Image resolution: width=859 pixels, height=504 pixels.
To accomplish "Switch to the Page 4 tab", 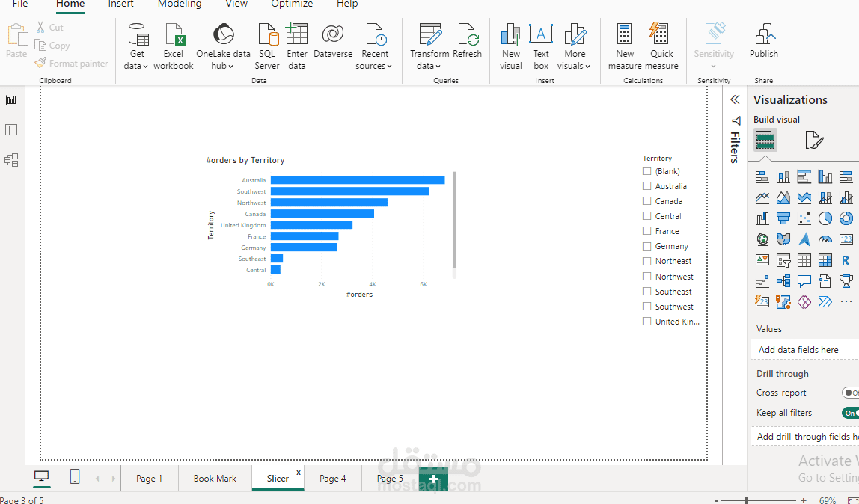I will click(x=332, y=479).
